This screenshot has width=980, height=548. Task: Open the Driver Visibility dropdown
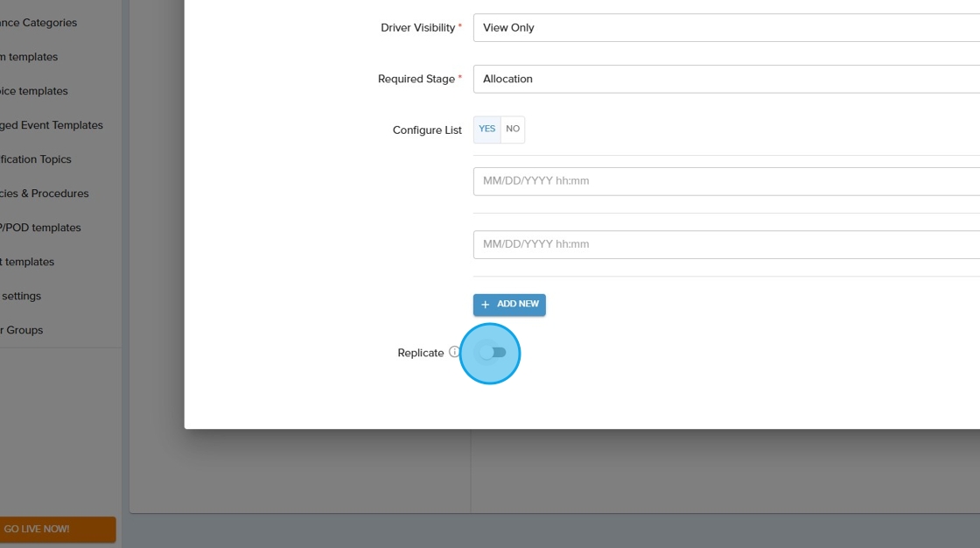click(726, 28)
